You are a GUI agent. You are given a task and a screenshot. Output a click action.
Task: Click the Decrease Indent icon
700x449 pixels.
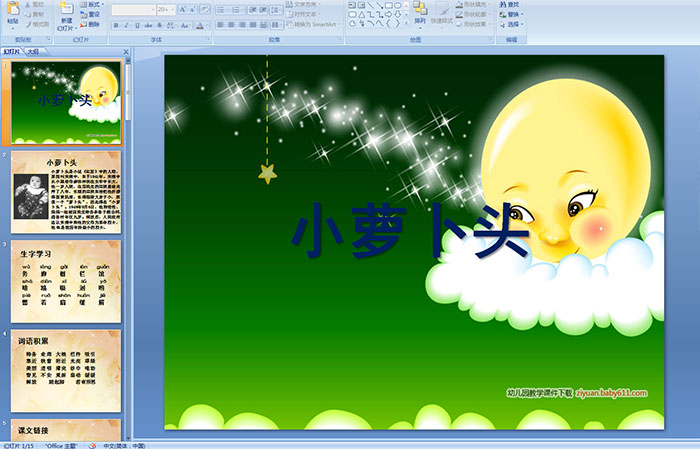pos(253,10)
